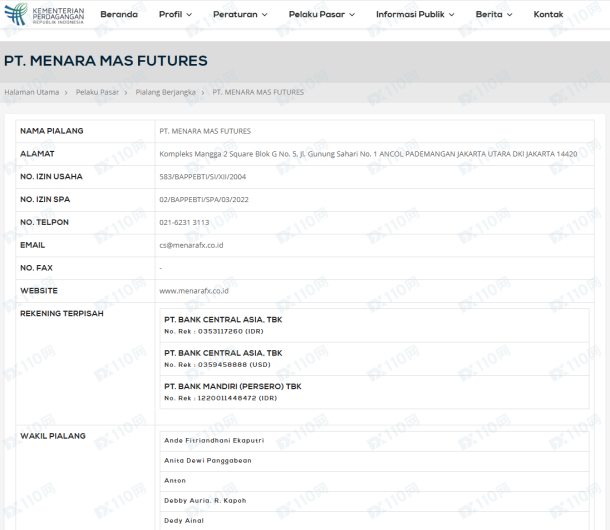610x530 pixels.
Task: Expand the Profil dropdown menu
Action: (175, 14)
